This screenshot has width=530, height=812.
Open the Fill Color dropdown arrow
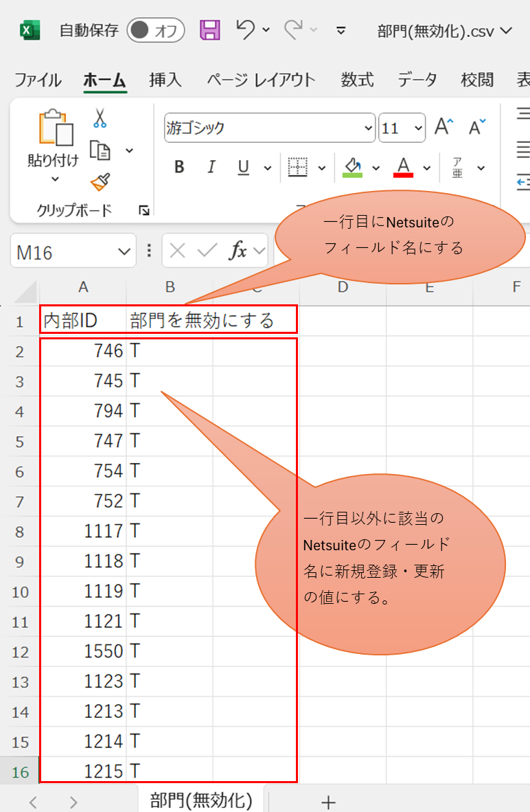pyautogui.click(x=376, y=168)
